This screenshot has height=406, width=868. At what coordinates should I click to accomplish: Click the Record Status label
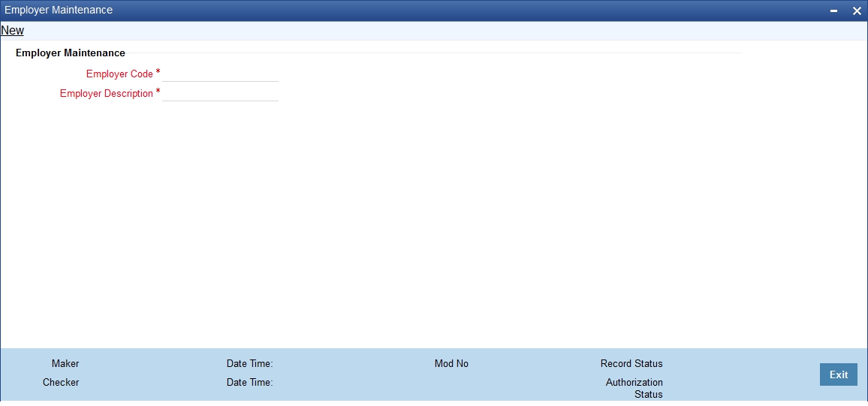pos(631,364)
